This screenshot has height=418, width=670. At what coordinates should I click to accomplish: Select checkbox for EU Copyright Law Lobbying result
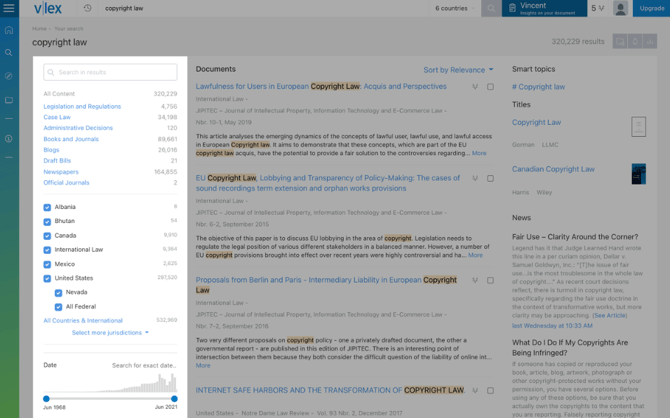pos(491,178)
